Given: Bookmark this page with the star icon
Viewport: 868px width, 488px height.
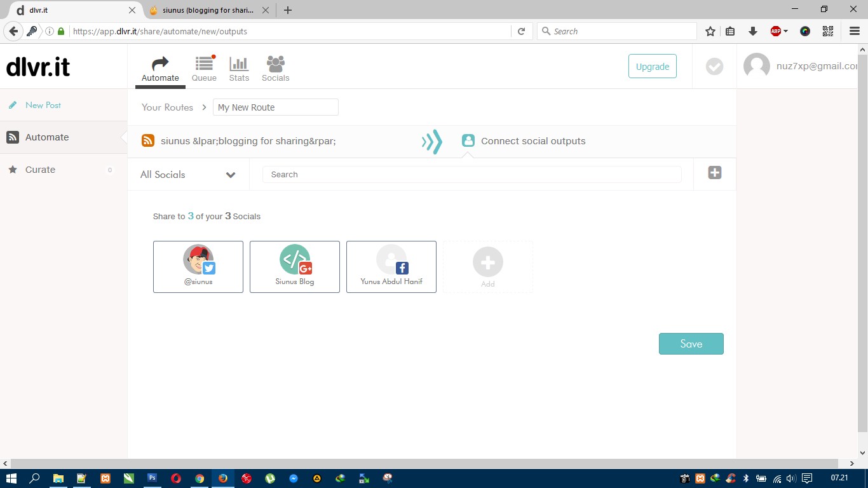Looking at the screenshot, I should (710, 31).
